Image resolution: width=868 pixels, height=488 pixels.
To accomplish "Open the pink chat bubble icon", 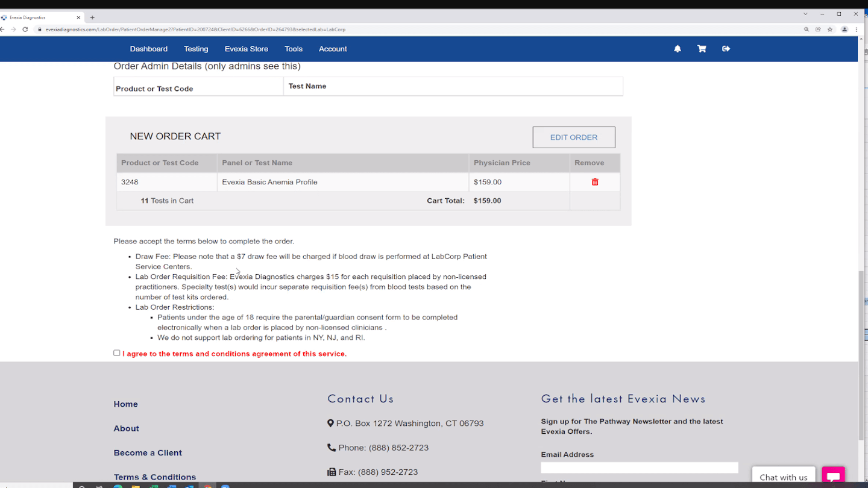I will coord(833,477).
